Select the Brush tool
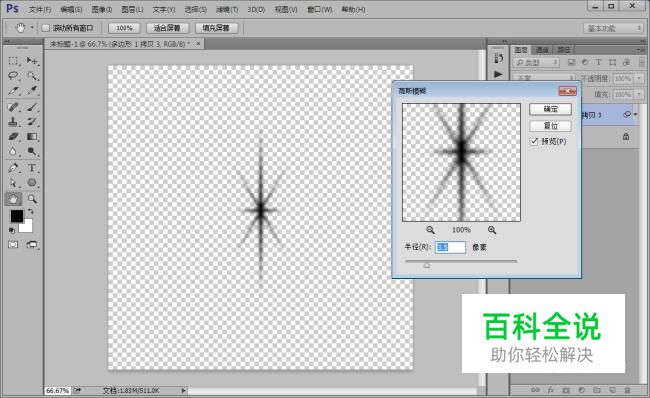The image size is (650, 398). [32, 107]
